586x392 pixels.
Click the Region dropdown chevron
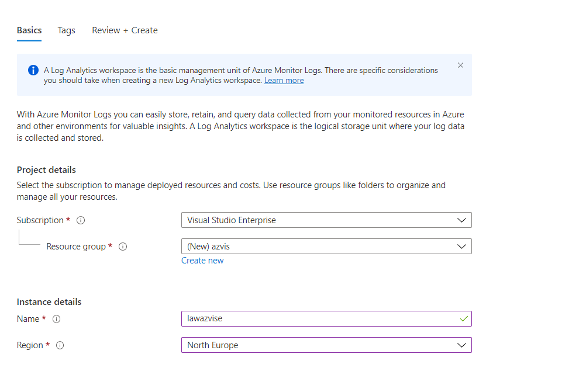click(461, 345)
